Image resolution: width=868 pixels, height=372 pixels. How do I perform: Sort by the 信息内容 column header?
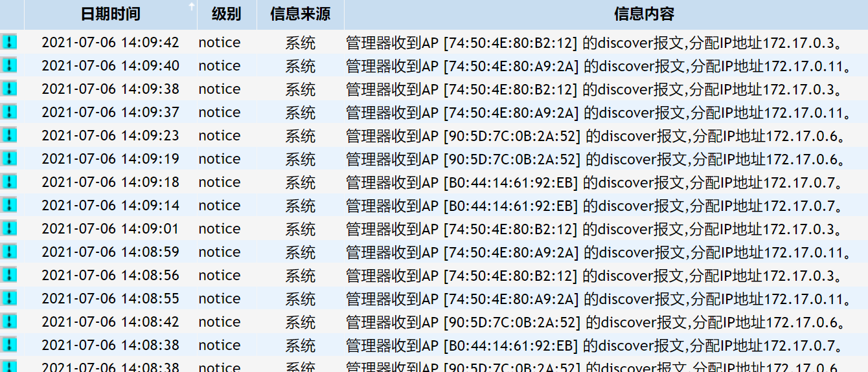(x=645, y=14)
